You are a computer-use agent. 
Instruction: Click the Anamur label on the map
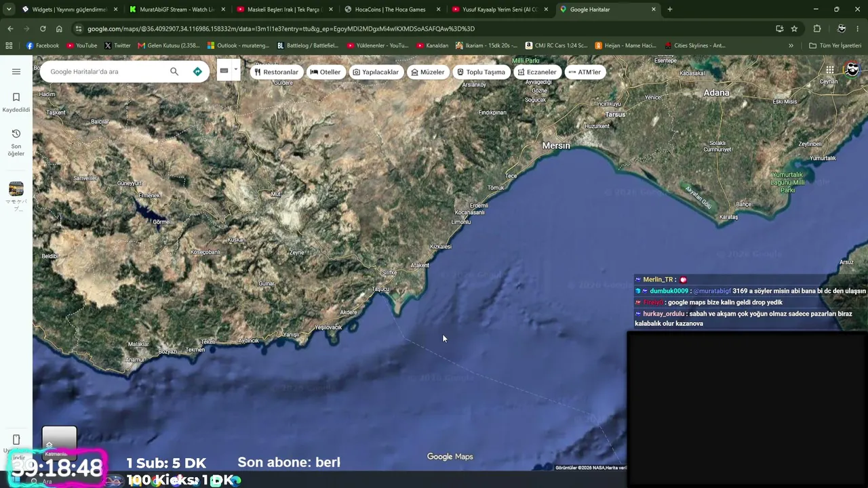[136, 360]
